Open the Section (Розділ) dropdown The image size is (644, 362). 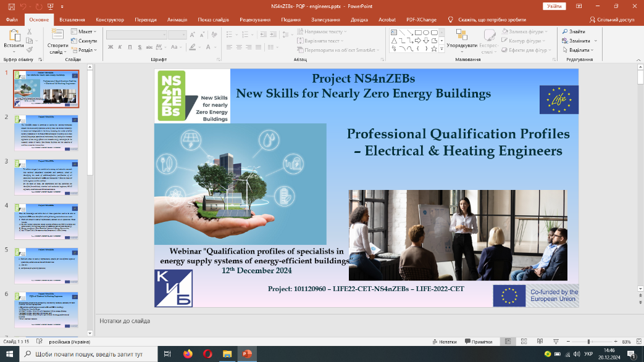[84, 50]
